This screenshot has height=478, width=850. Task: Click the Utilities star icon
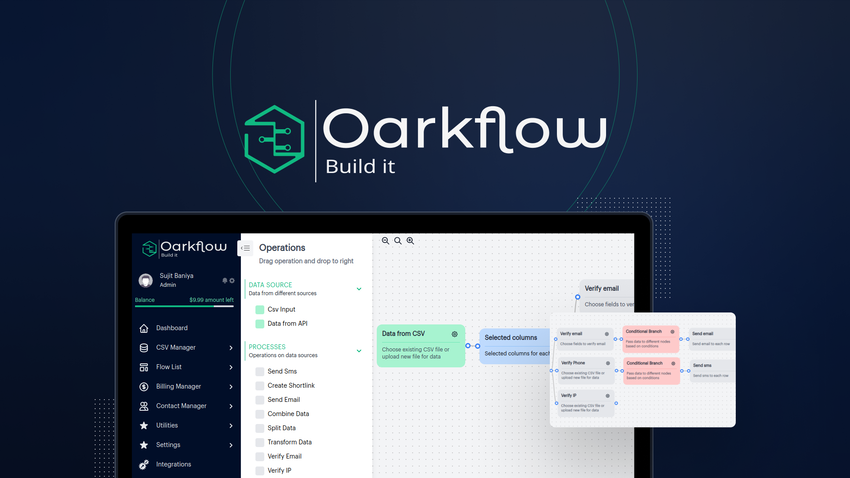point(144,425)
